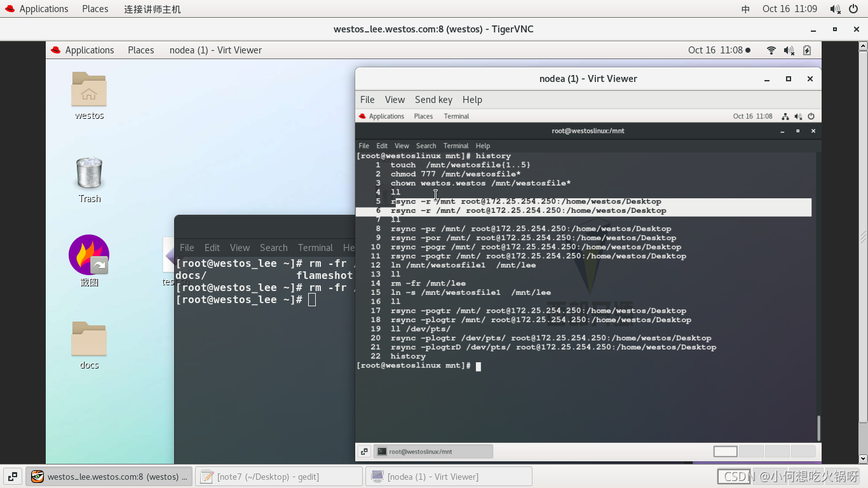Open host Places menu
The image size is (868, 488).
pos(95,9)
